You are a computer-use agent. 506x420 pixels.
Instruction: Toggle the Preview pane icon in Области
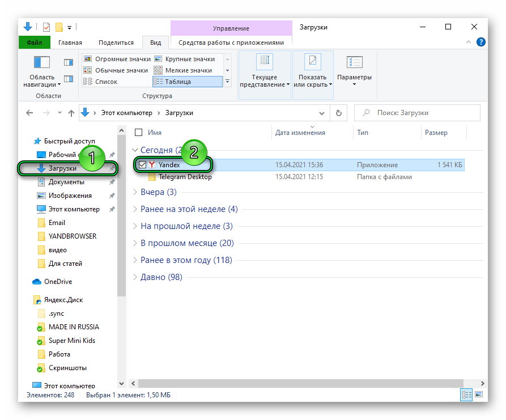click(69, 62)
